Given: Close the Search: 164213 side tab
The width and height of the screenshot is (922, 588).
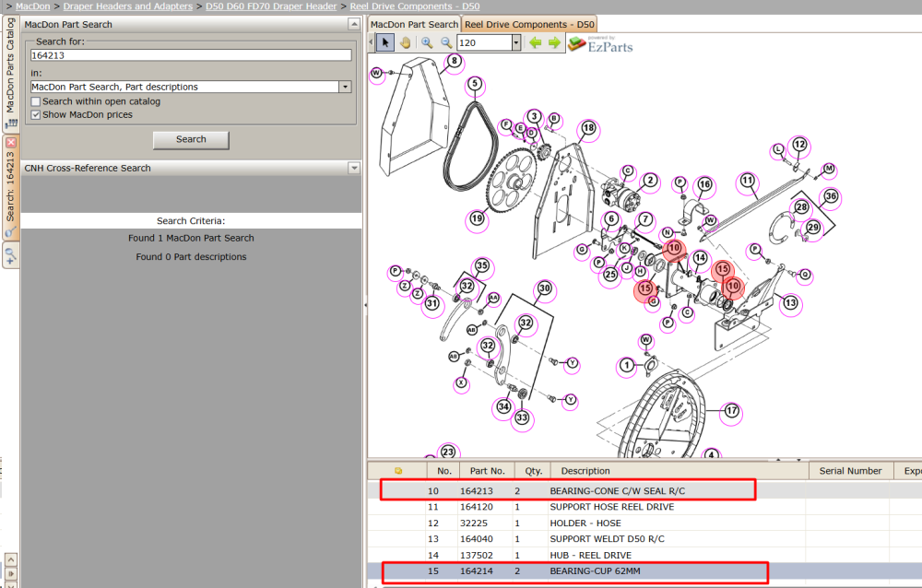Looking at the screenshot, I should coord(11,142).
